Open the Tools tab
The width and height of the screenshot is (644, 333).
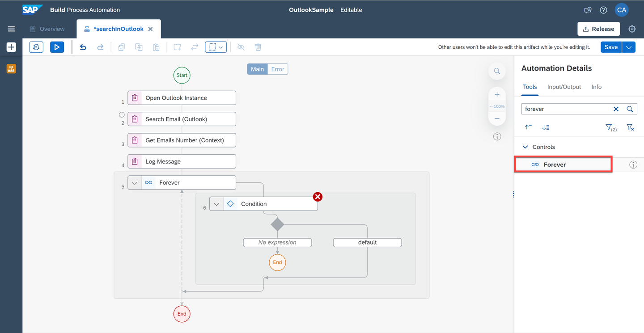(530, 87)
